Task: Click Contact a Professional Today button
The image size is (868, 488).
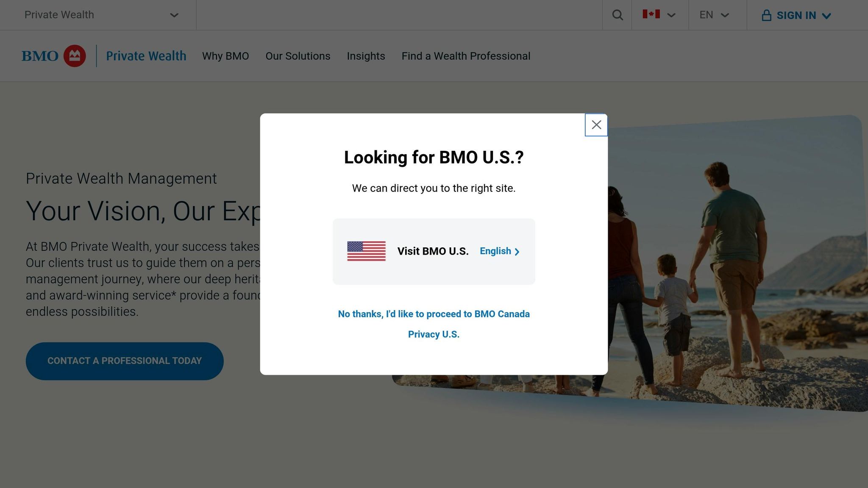Action: [125, 361]
